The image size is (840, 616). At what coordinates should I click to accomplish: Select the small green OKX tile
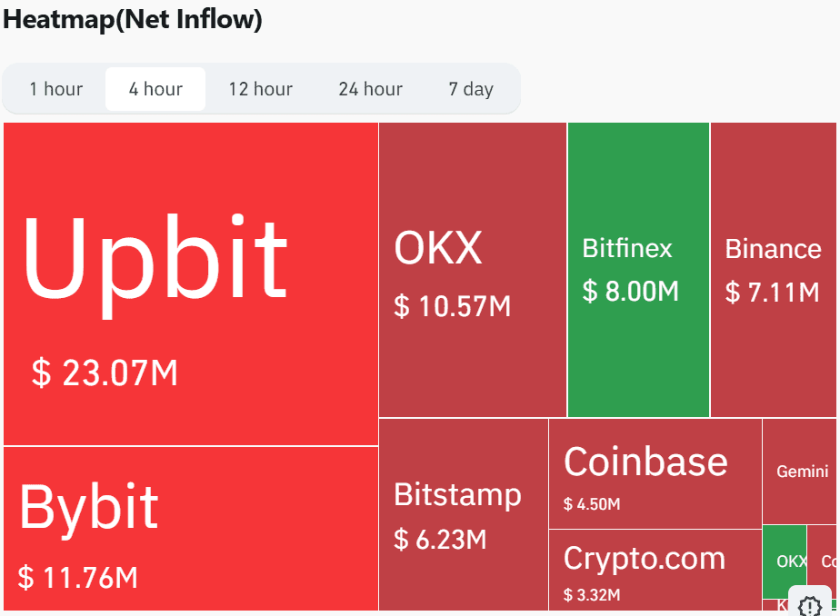pyautogui.click(x=787, y=561)
